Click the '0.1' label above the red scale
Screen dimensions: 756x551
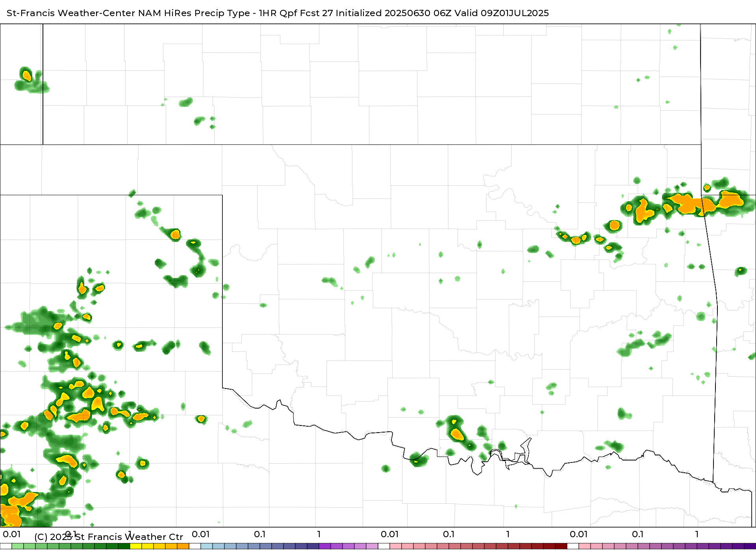[449, 534]
